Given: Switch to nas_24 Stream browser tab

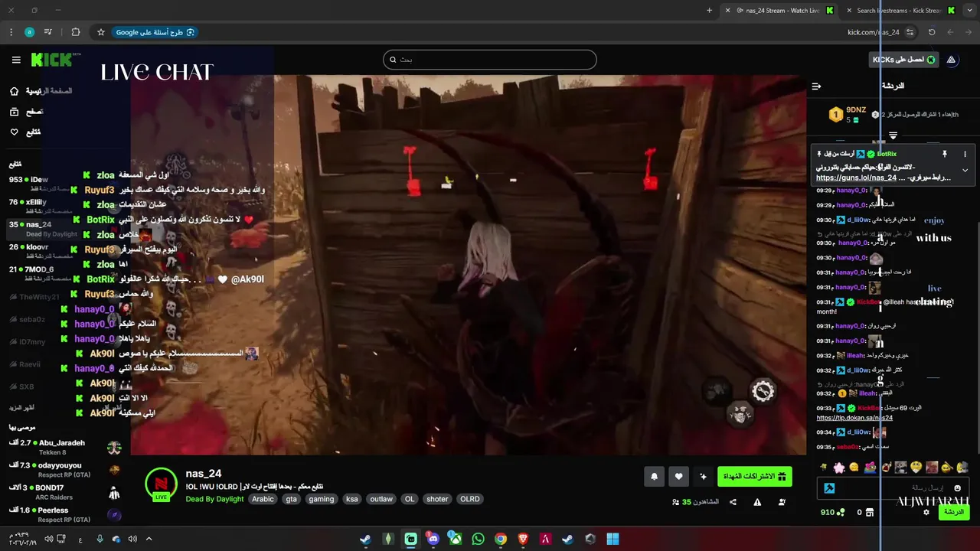Looking at the screenshot, I should pos(780,11).
